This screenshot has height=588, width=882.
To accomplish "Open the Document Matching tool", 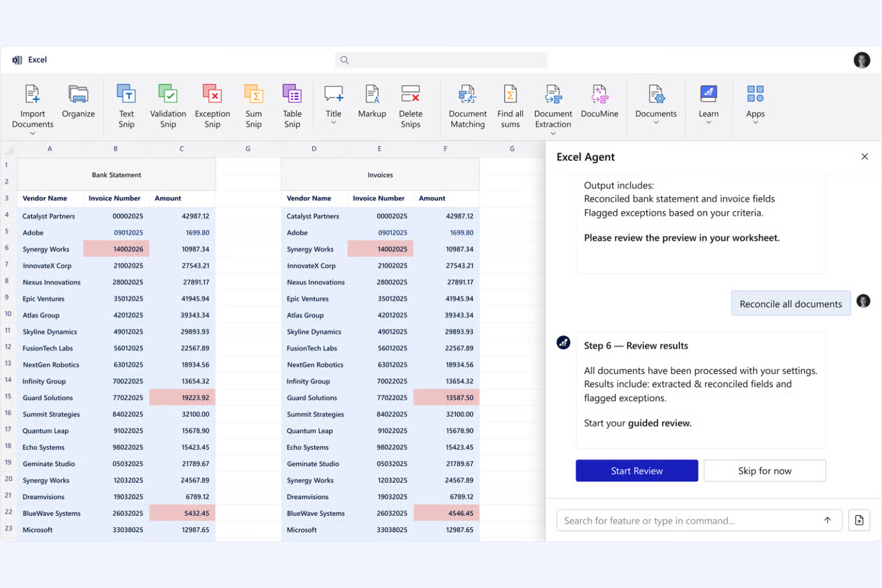I will pyautogui.click(x=467, y=106).
